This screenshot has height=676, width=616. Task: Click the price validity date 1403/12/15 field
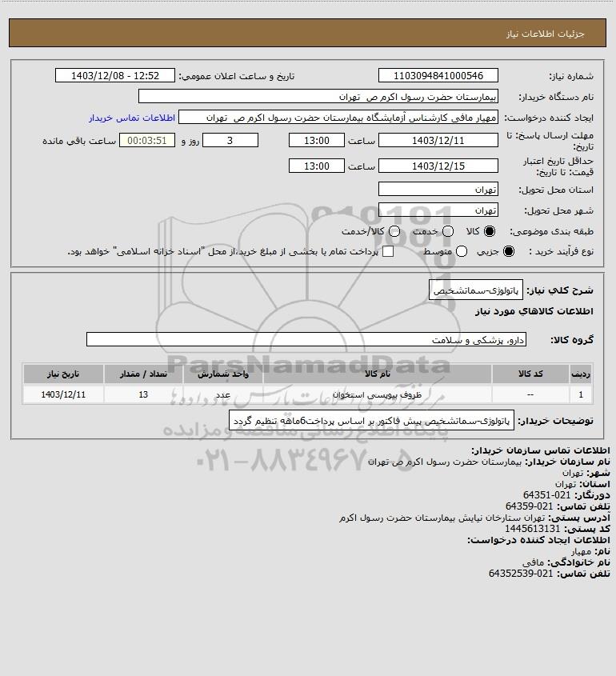click(x=438, y=166)
